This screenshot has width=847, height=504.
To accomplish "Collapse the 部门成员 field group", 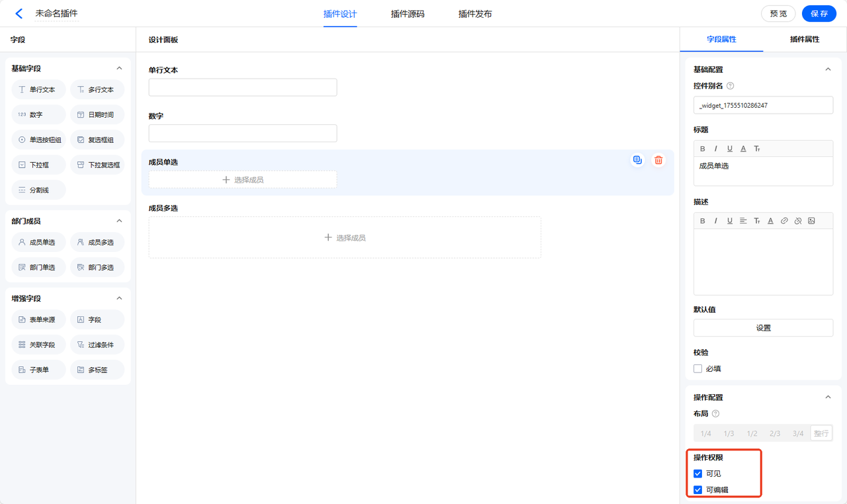I will [119, 221].
